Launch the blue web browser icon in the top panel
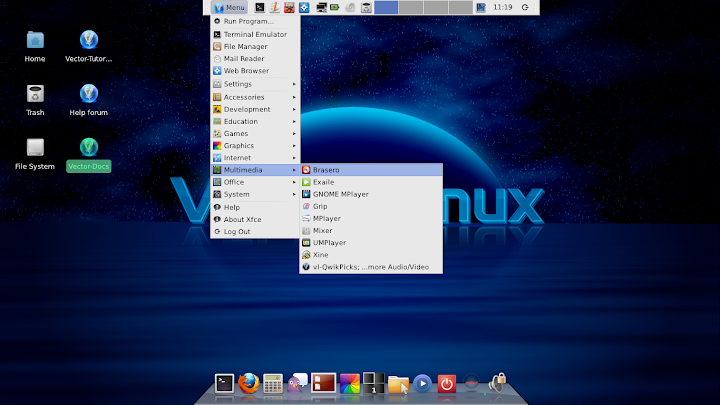This screenshot has height=405, width=720. [304, 7]
